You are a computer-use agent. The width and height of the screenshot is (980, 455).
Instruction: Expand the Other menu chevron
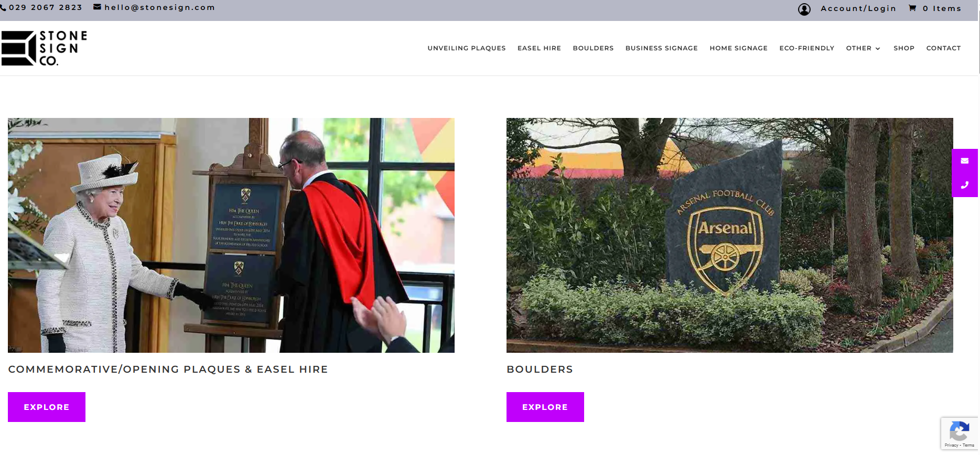(x=878, y=49)
